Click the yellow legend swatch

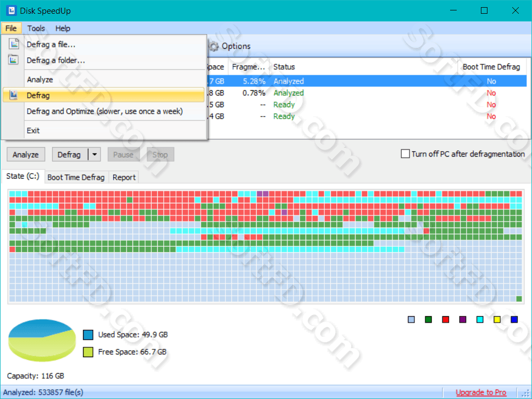pyautogui.click(x=497, y=319)
